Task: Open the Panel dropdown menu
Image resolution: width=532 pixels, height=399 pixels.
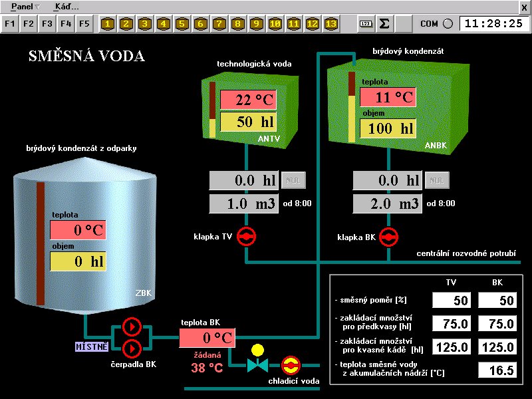Action: 25,6
